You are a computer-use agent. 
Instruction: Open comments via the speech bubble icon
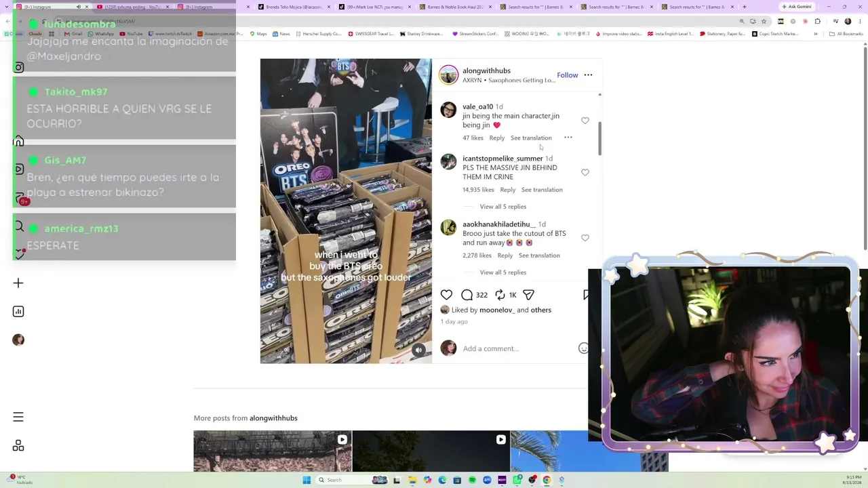tap(467, 295)
